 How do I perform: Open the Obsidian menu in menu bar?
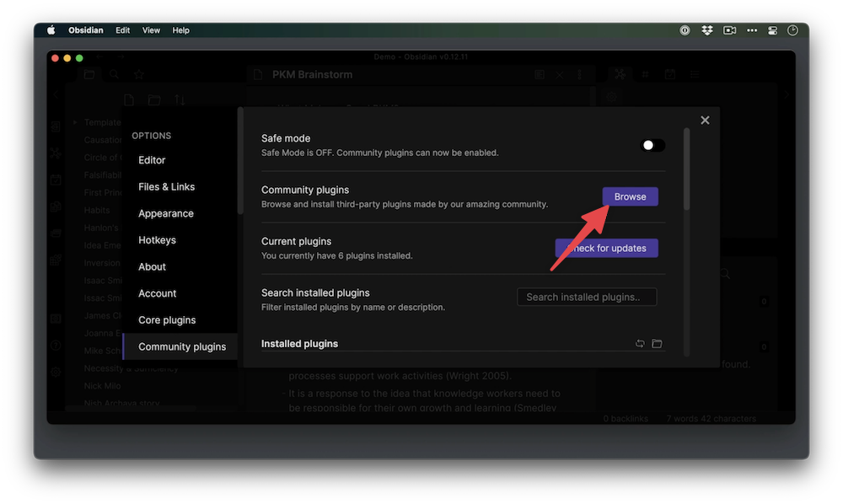tap(85, 30)
